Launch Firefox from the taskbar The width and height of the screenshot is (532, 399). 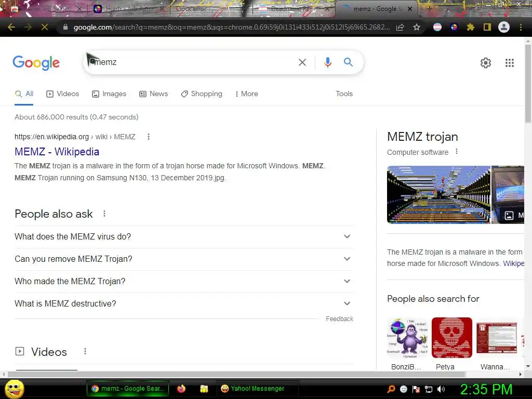pos(181,389)
